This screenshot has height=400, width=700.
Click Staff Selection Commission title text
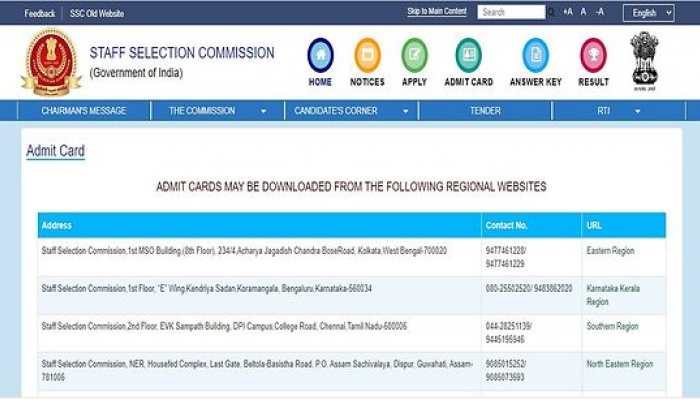[x=182, y=53]
